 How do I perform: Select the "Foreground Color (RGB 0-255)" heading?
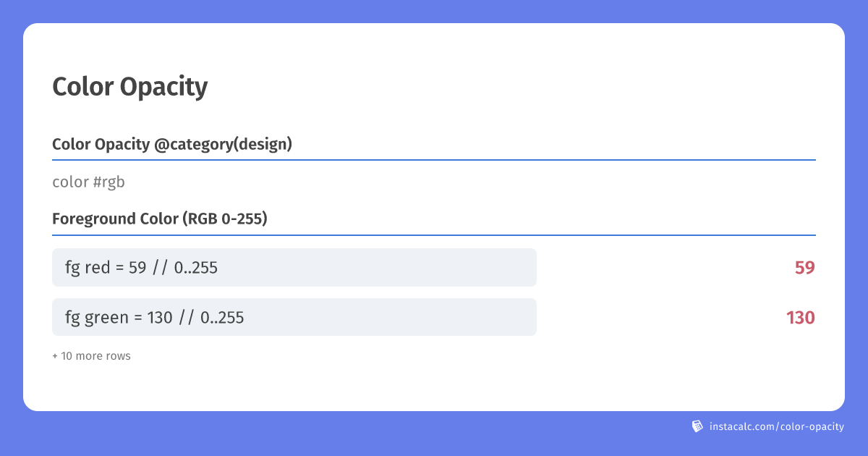tap(160, 219)
